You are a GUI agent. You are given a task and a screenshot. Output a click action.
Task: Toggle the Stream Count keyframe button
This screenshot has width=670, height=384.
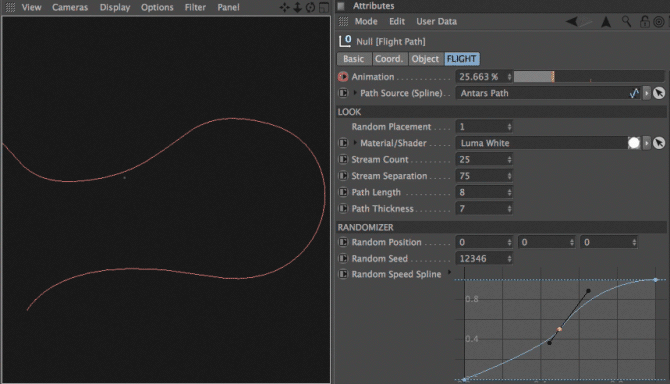(x=343, y=159)
